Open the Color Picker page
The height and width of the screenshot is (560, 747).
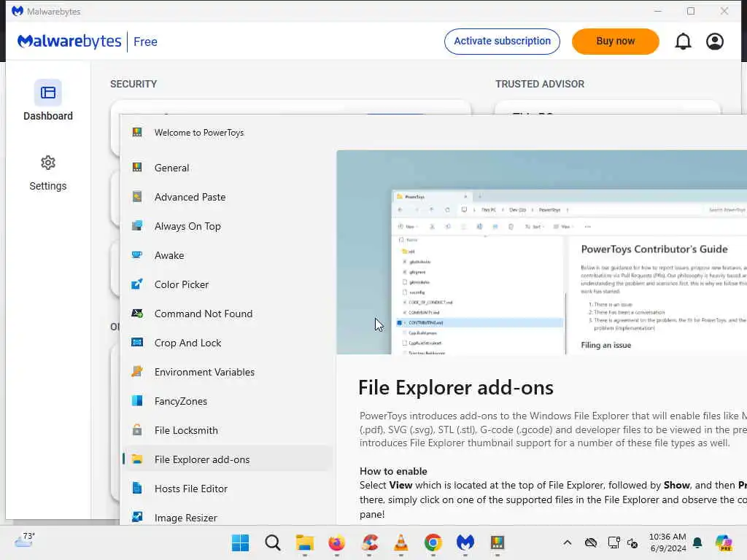click(x=182, y=284)
